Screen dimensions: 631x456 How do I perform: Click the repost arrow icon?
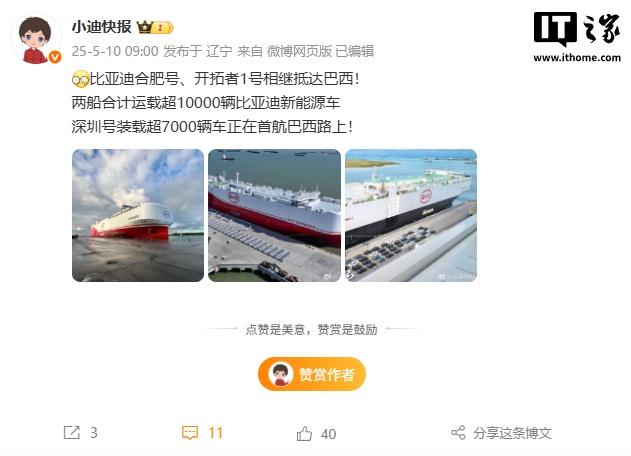pyautogui.click(x=72, y=433)
